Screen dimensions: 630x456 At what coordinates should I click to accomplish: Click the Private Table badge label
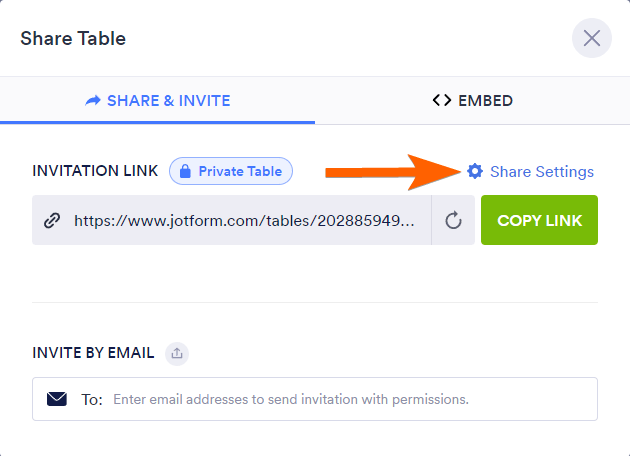pos(240,171)
